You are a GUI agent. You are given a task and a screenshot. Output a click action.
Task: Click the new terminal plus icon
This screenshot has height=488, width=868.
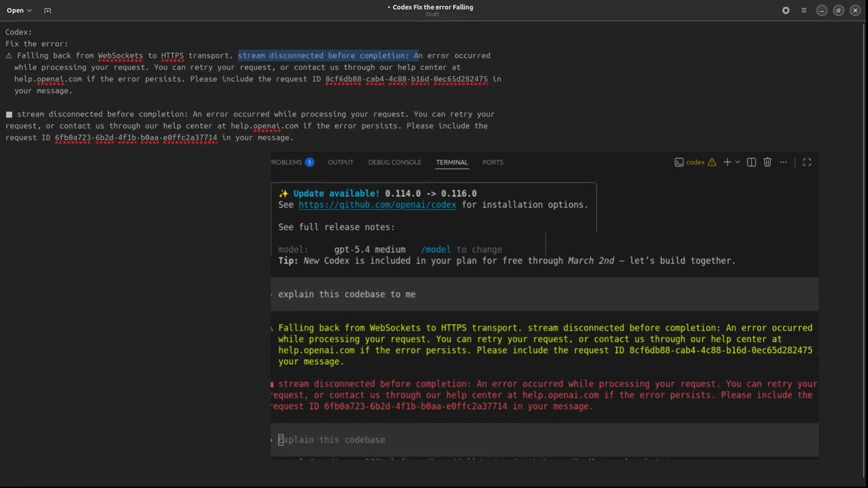pyautogui.click(x=727, y=162)
